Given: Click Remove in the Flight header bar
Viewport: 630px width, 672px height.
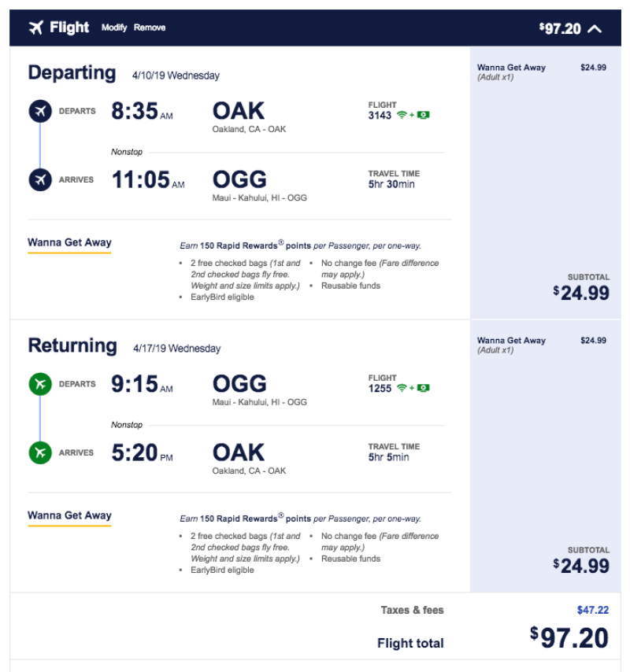Looking at the screenshot, I should point(150,27).
